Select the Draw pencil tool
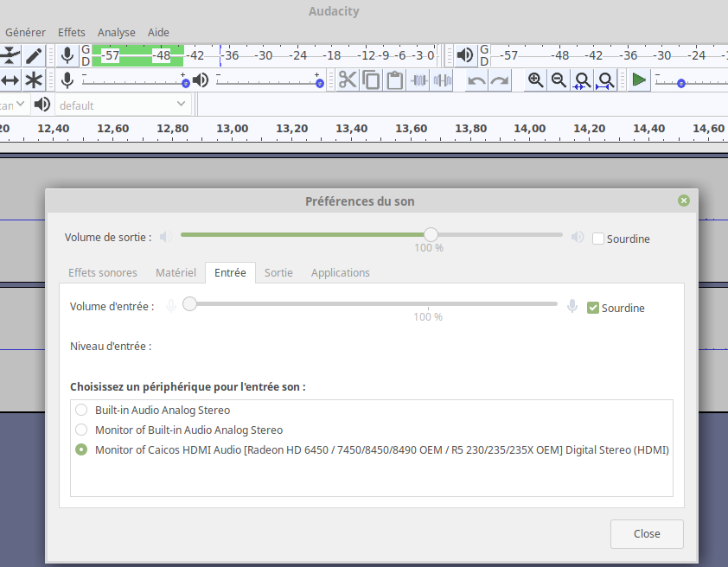This screenshot has width=728, height=567. pos(34,56)
